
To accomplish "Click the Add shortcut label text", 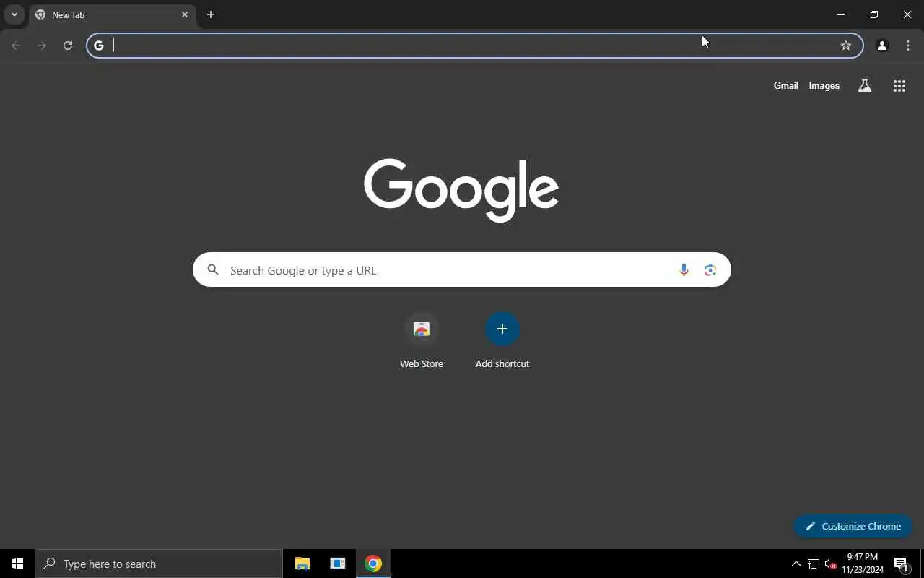I will click(x=502, y=363).
